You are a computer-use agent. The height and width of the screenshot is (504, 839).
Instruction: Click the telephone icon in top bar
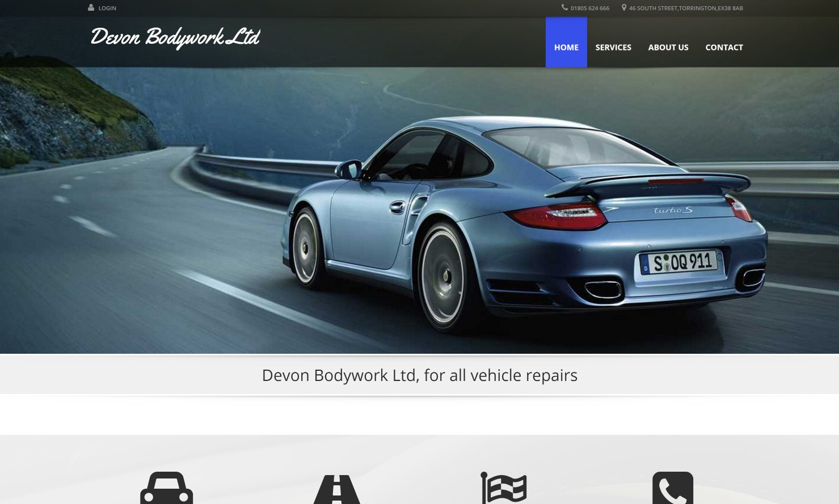click(564, 7)
